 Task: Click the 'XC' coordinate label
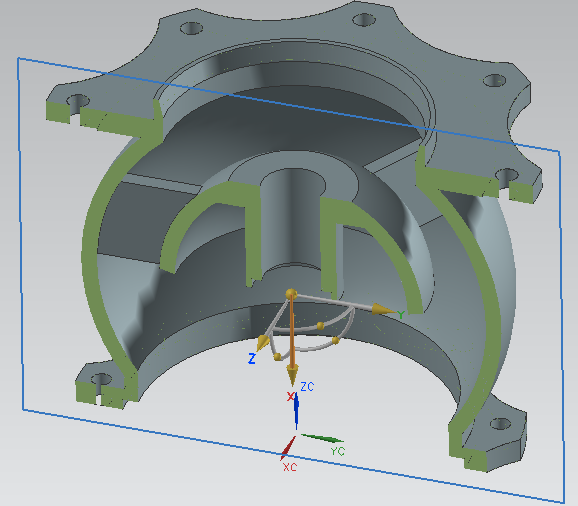(290, 467)
